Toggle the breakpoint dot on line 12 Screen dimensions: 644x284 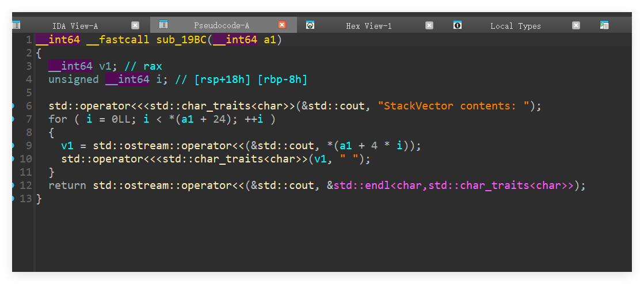tap(13, 185)
